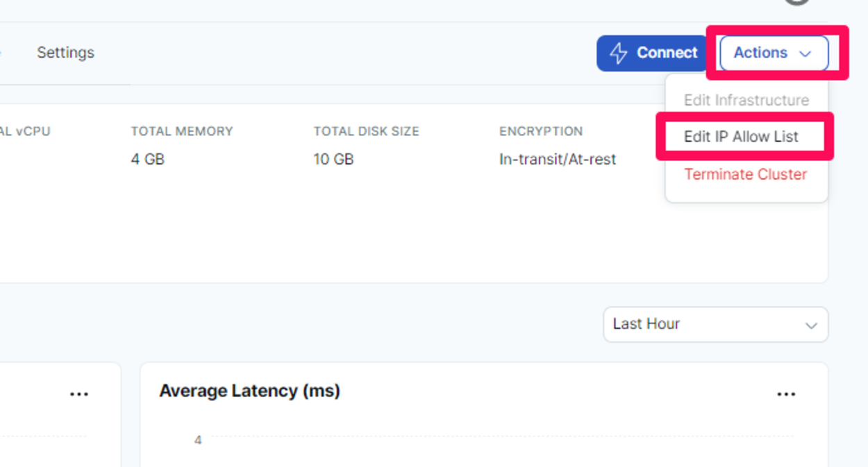This screenshot has width=868, height=467.
Task: Choose Edit IP Allow List from menu
Action: 741,137
